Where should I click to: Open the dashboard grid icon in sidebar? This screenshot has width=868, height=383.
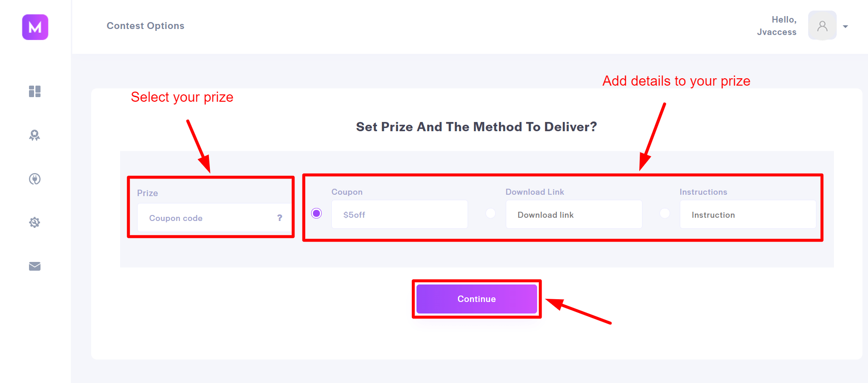click(35, 92)
